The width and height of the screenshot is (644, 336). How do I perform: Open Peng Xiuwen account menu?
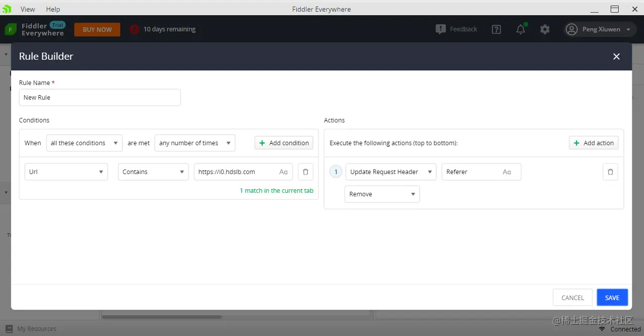click(x=600, y=29)
